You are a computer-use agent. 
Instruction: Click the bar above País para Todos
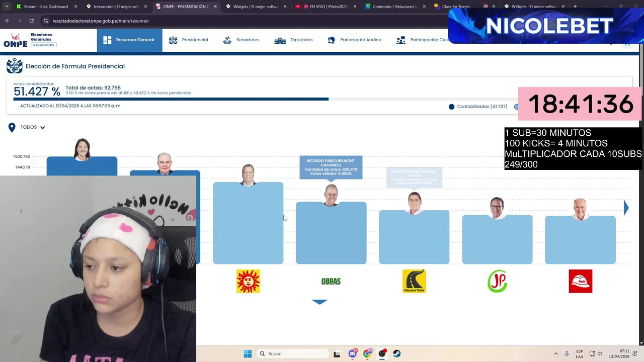(x=414, y=237)
